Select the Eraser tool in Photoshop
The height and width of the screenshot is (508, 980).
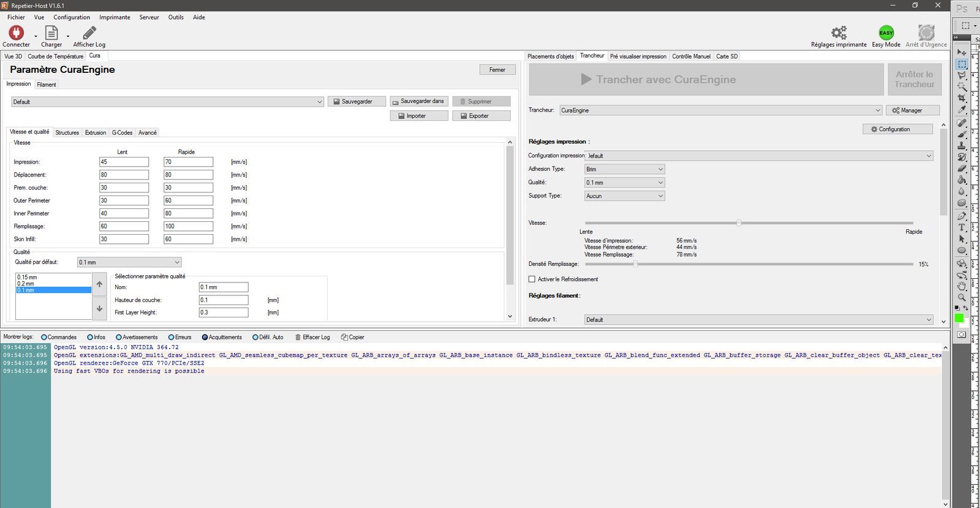(x=962, y=168)
